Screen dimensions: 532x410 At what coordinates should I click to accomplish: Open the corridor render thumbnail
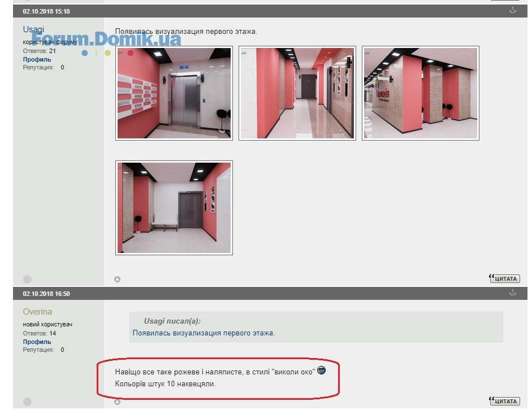tap(297, 93)
